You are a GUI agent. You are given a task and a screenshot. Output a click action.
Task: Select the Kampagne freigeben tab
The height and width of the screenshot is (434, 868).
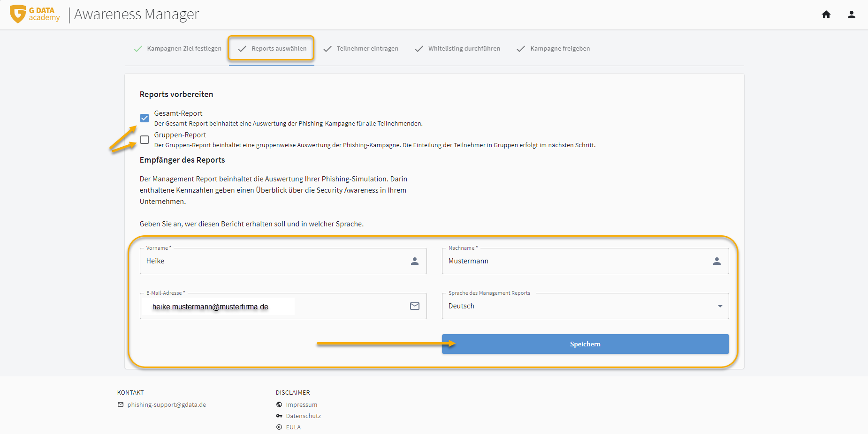point(553,49)
